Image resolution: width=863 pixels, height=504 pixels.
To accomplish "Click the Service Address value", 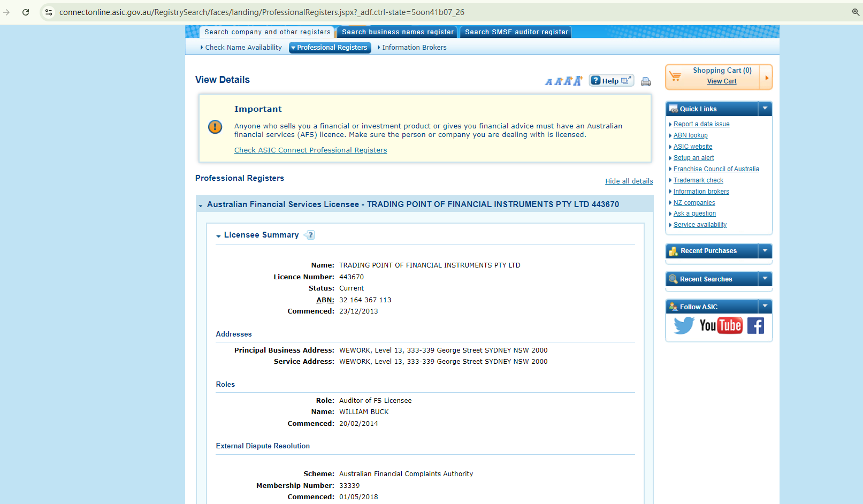I will (444, 362).
